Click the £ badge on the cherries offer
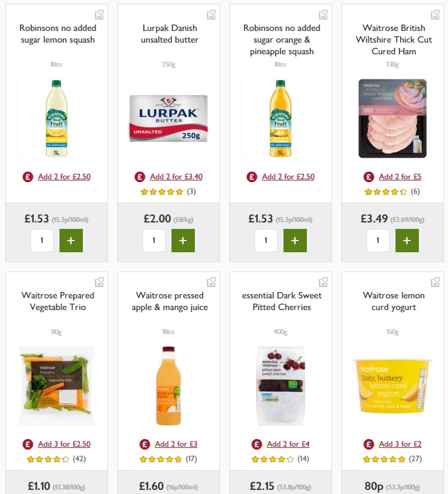Viewport: 448px width, 494px height. (x=256, y=444)
